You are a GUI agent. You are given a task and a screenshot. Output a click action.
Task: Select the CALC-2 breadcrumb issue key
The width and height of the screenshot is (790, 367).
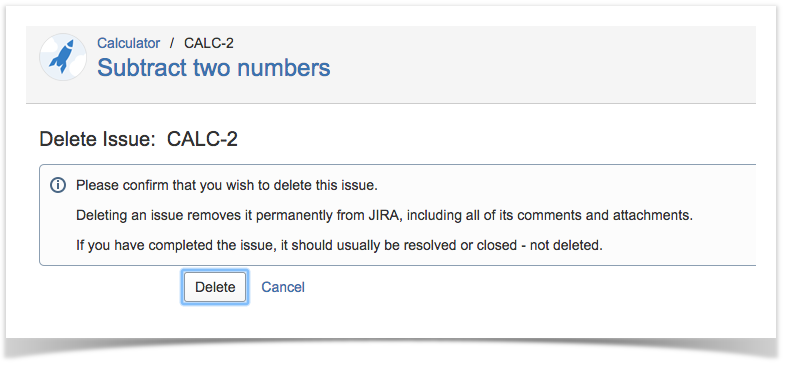point(209,43)
